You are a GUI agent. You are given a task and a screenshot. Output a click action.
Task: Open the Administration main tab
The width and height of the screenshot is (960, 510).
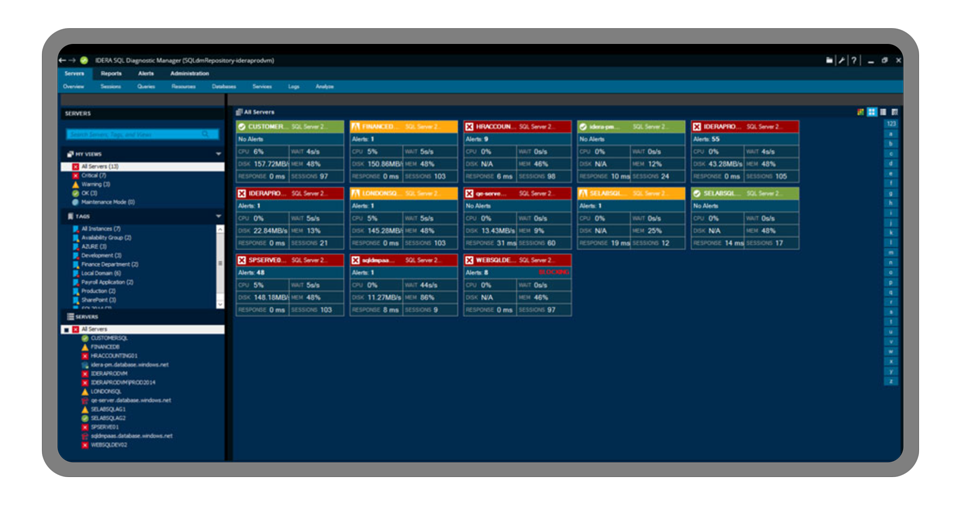point(190,73)
